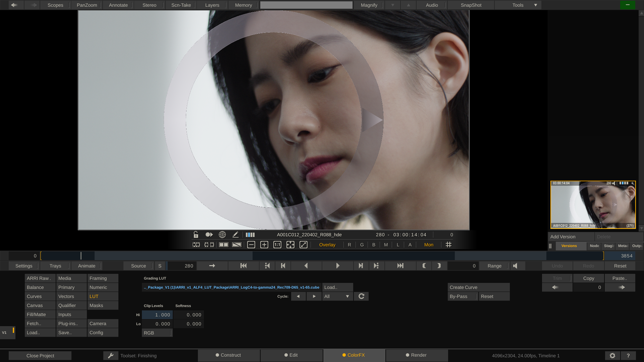Image resolution: width=644 pixels, height=362 pixels.
Task: Toggle the G channel view
Action: 362,245
